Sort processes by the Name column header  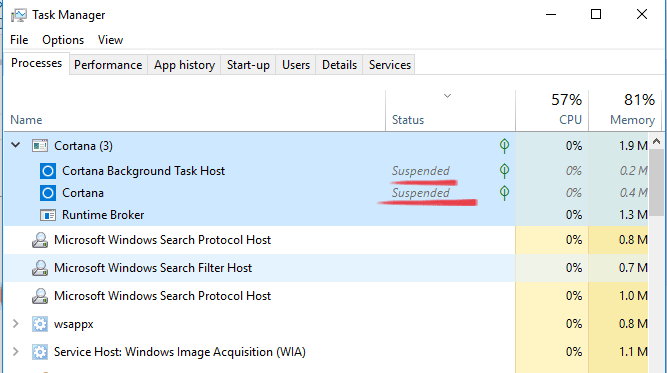click(x=194, y=111)
